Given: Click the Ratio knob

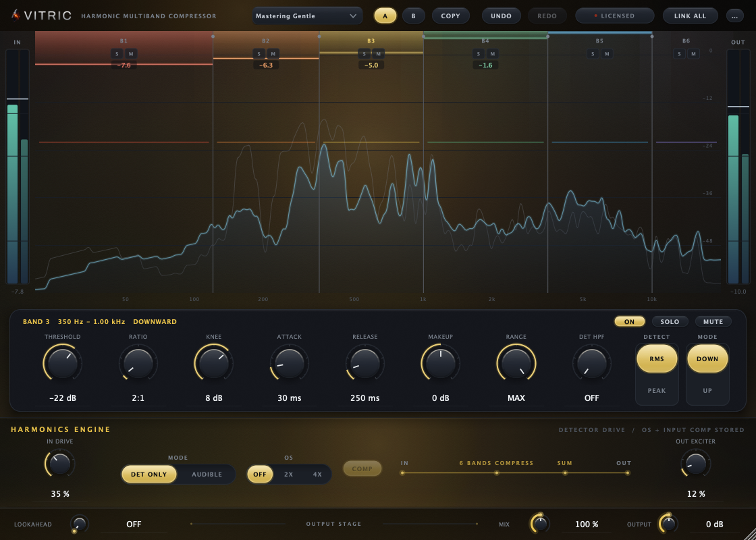Looking at the screenshot, I should click(x=138, y=363).
